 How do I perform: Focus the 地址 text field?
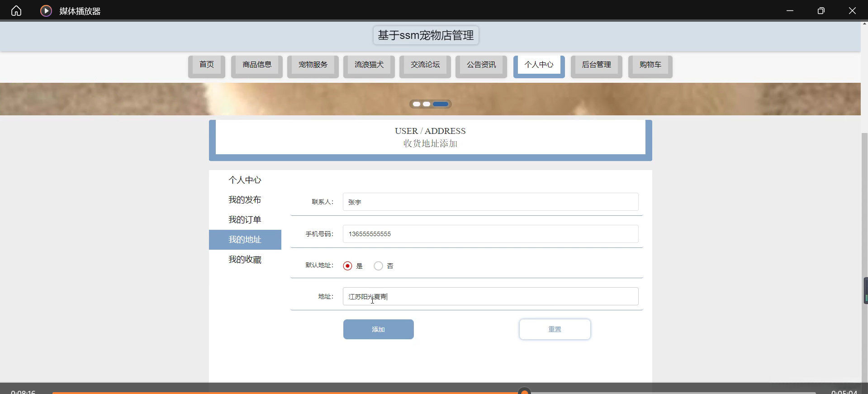(490, 296)
